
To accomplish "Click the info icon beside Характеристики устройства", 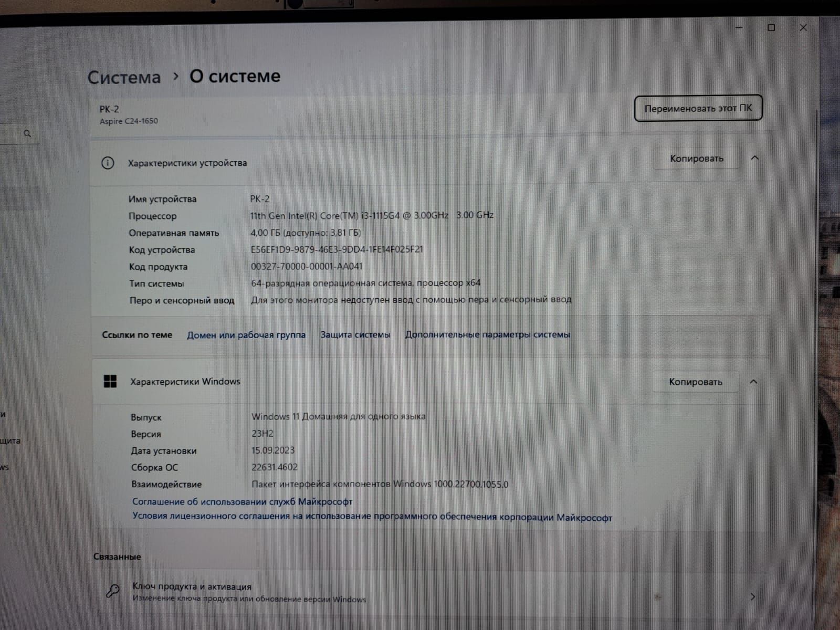I will coord(108,163).
